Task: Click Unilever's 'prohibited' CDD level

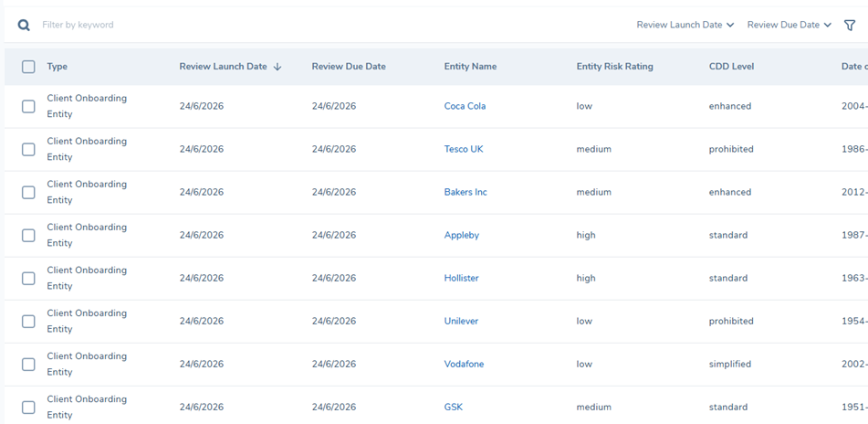Action: point(731,321)
